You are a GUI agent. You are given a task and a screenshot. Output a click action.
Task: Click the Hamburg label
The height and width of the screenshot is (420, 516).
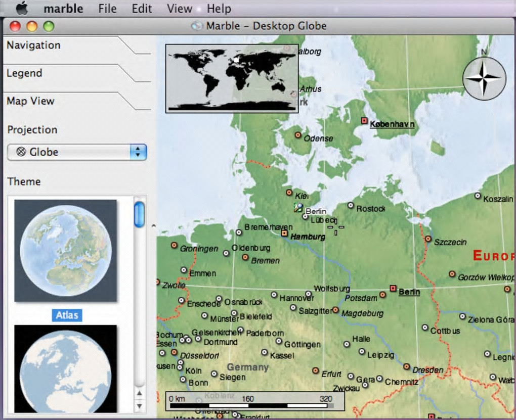[x=308, y=237]
